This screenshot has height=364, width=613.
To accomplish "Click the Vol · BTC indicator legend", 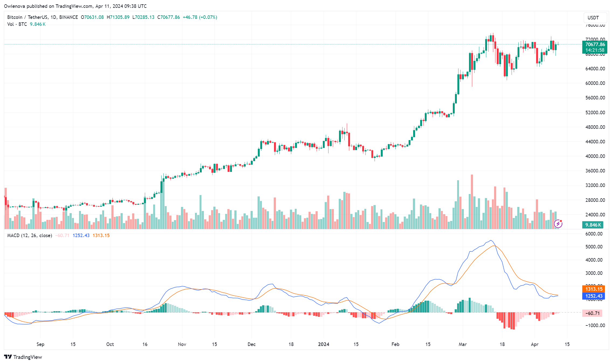I will [x=17, y=24].
